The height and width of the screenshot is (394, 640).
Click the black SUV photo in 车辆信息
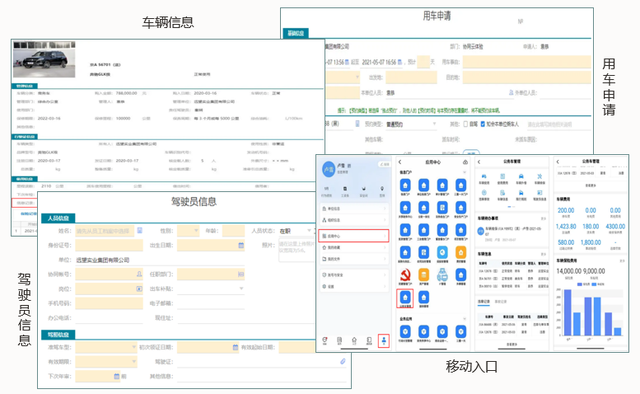44,60
